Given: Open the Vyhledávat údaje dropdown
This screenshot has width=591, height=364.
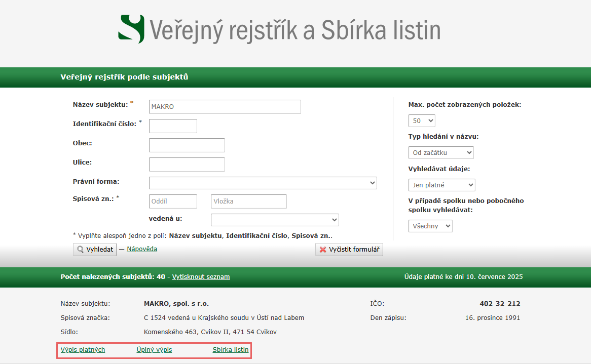Looking at the screenshot, I should 441,185.
